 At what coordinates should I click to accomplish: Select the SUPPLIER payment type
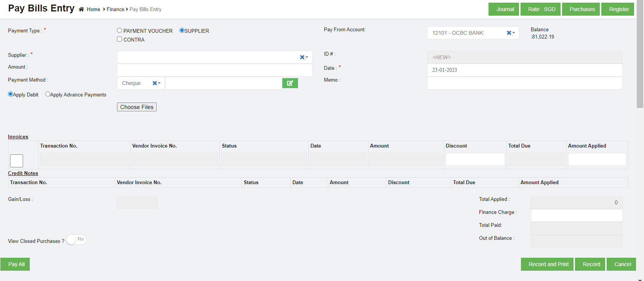(x=182, y=31)
